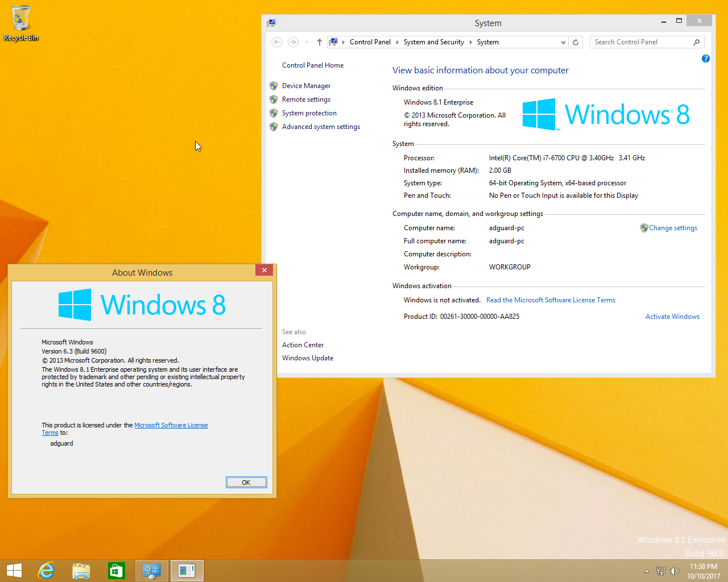
Task: Click the Forward arrow in System window
Action: [293, 42]
